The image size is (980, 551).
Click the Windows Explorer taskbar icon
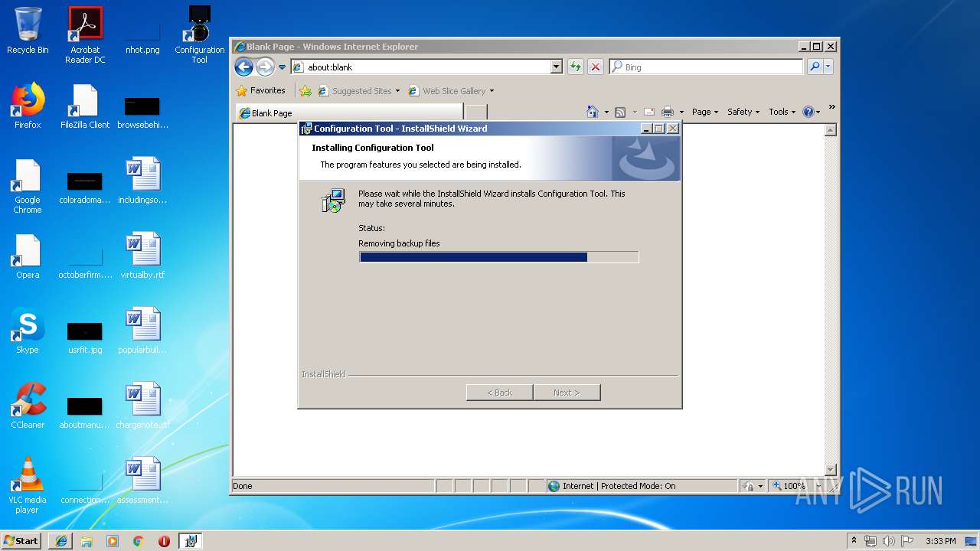[87, 541]
